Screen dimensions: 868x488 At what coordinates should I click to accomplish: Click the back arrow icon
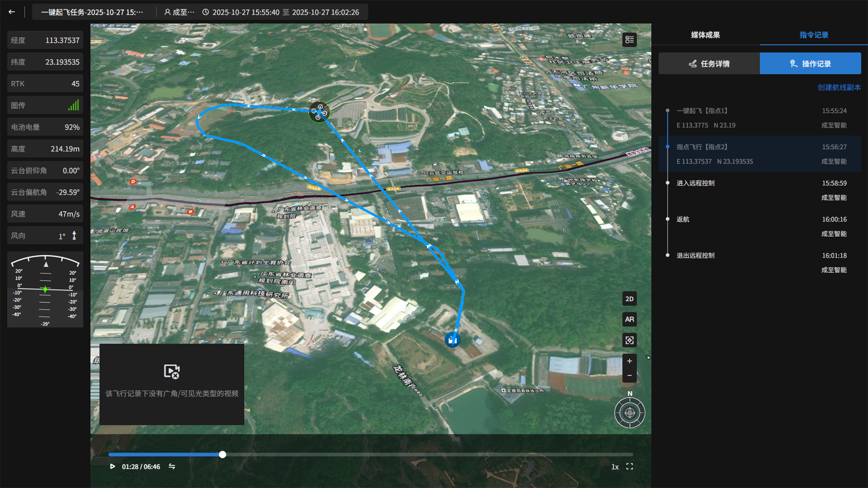coord(12,12)
